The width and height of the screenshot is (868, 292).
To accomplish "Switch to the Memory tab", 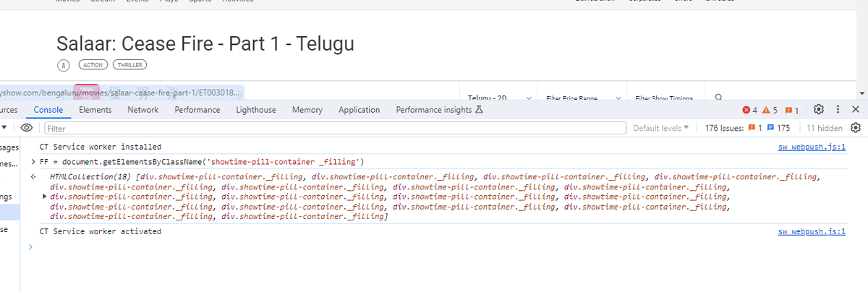I will tap(307, 110).
